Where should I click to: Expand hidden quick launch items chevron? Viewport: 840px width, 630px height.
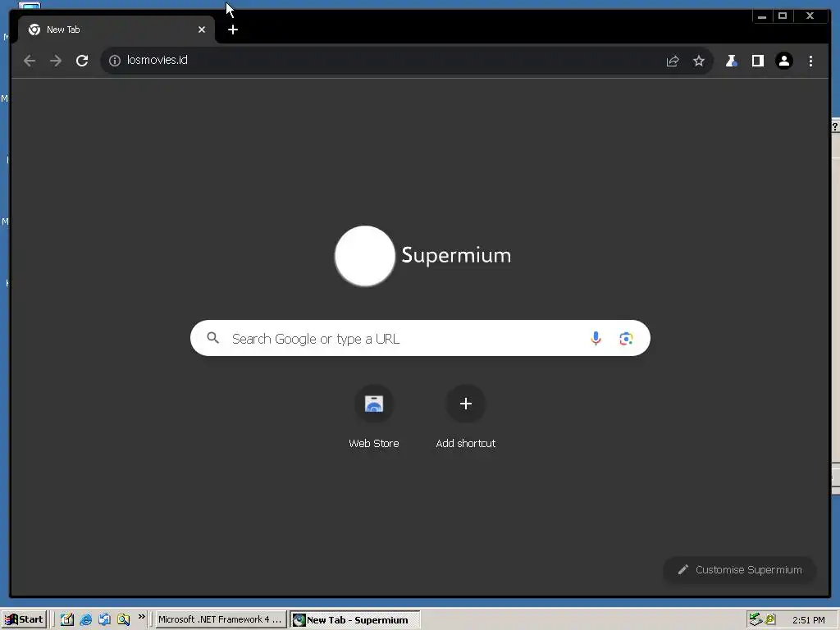141,617
